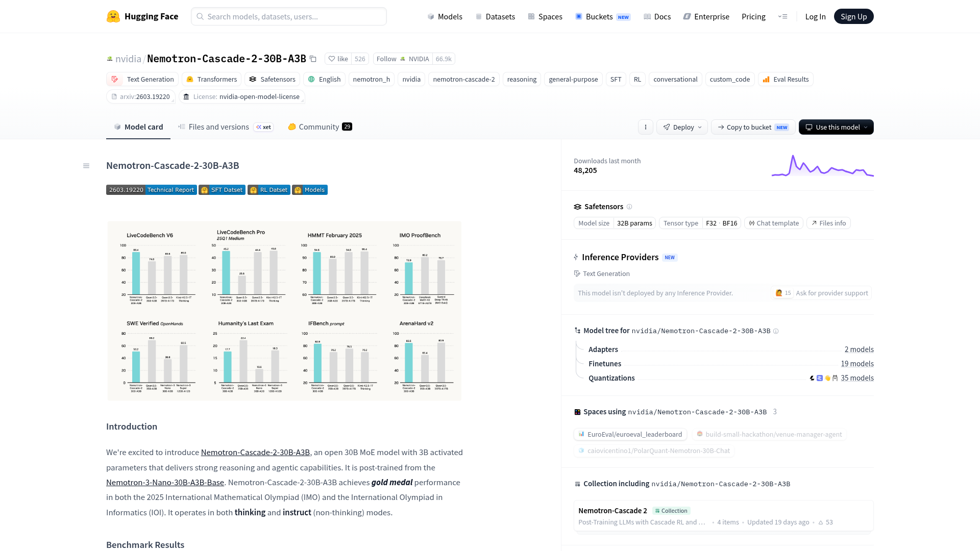
Task: Select the Safetensors tag
Action: (x=272, y=79)
